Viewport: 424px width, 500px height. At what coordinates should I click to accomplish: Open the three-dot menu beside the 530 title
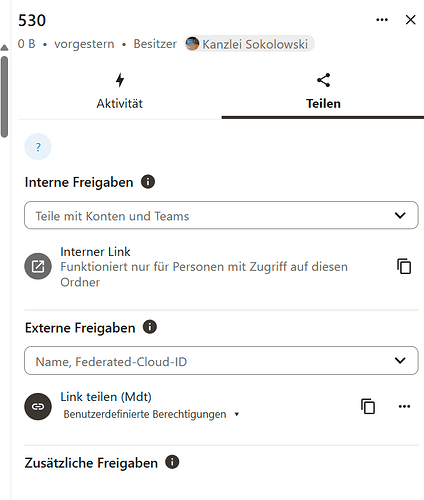point(382,20)
